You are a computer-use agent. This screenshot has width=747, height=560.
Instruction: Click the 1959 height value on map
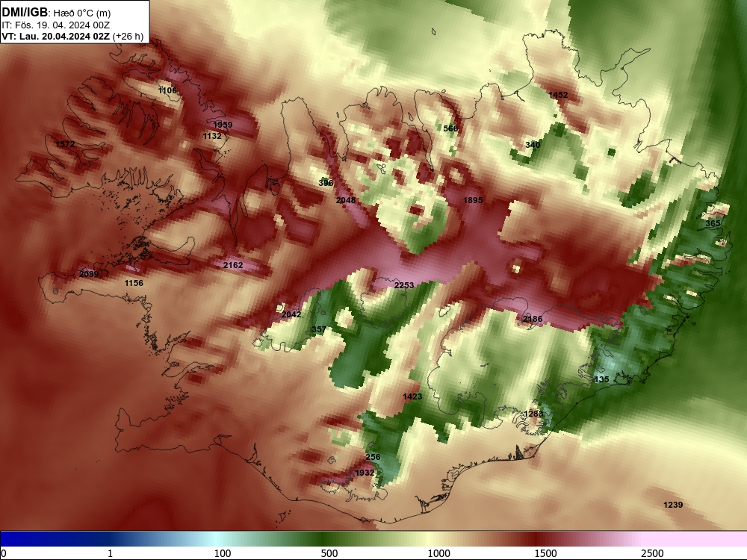223,125
